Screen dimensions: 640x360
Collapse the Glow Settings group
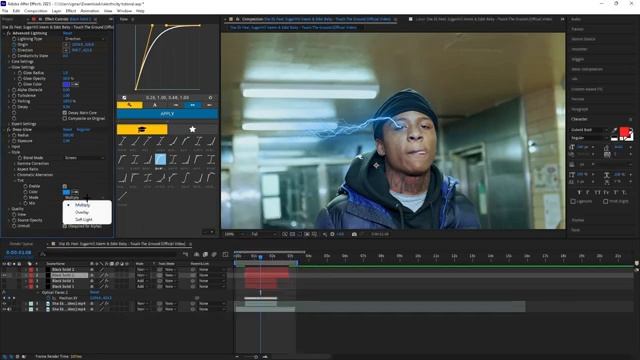click(x=10, y=67)
